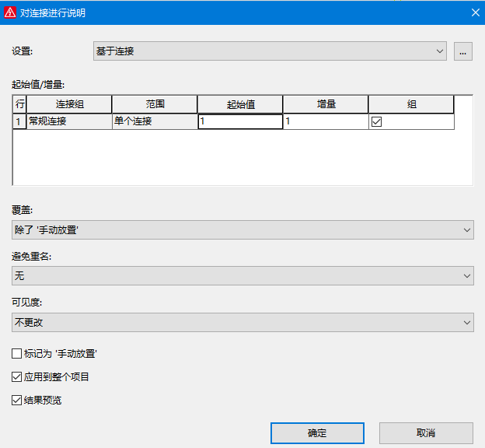This screenshot has width=485, height=448.
Task: Open the 覆盖 dropdown showing 除了 '手动放置'
Action: point(242,229)
